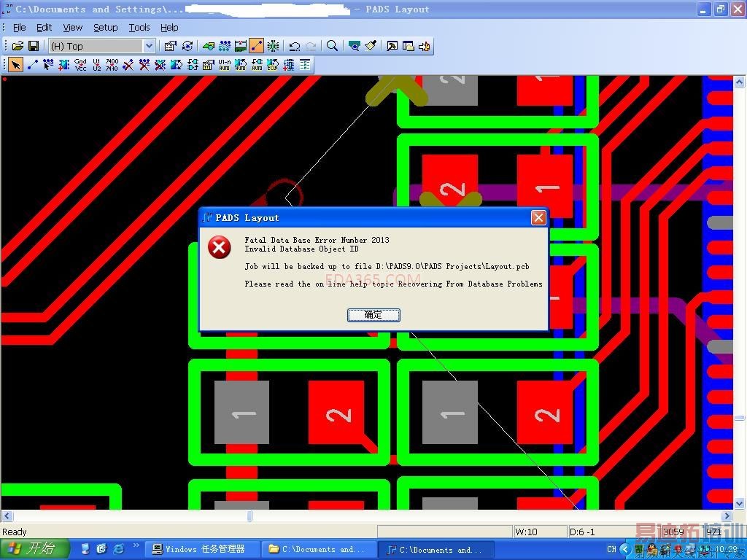
Task: Click the Redo arrow icon
Action: pyautogui.click(x=311, y=46)
